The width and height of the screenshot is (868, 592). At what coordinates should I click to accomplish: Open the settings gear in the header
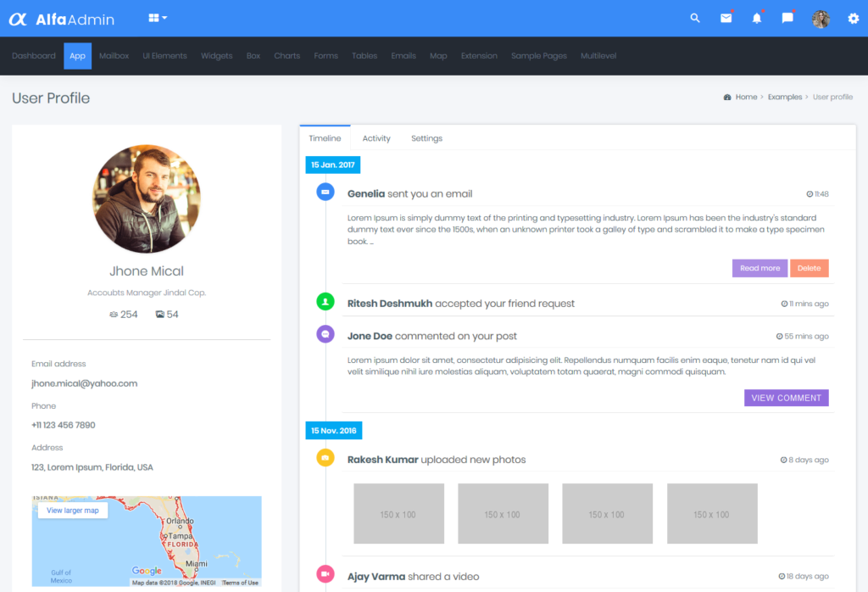[854, 18]
